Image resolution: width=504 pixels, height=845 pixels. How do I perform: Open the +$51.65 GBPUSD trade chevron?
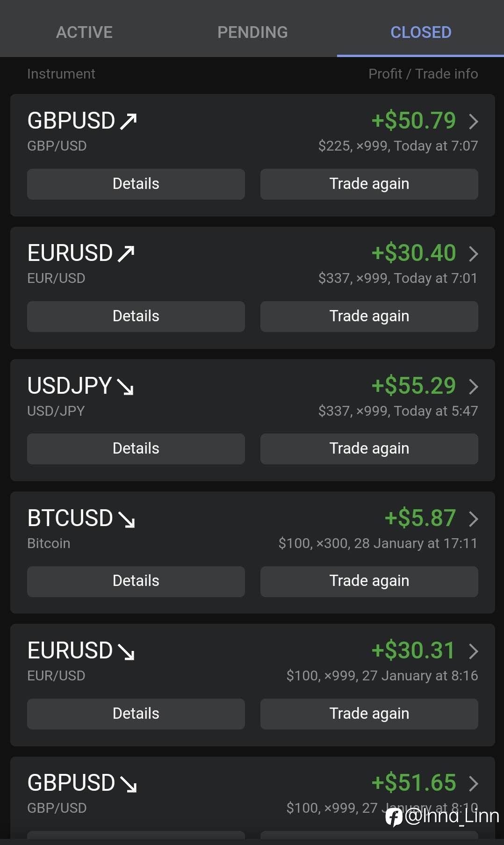point(474,783)
